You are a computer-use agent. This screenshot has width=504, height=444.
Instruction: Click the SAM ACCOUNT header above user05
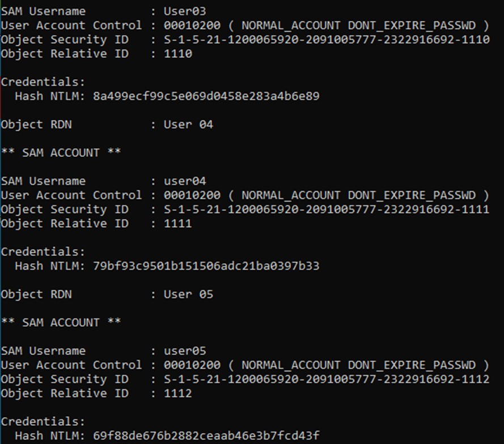(x=61, y=323)
